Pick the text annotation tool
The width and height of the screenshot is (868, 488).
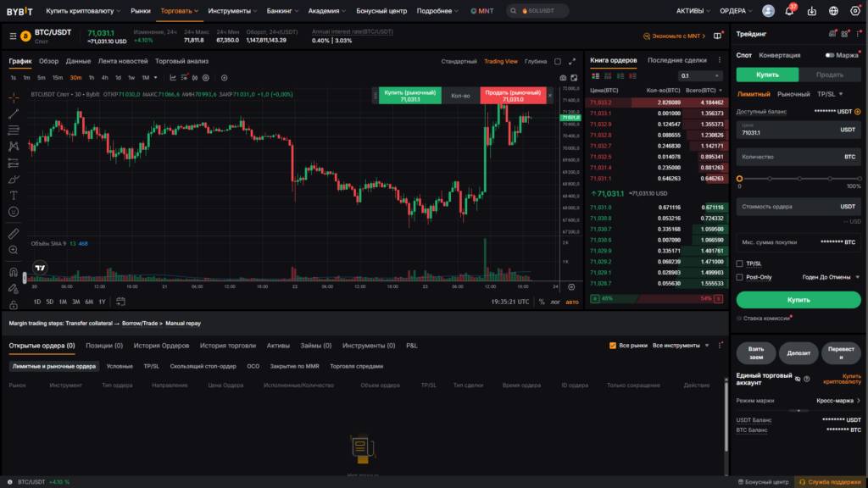pyautogui.click(x=14, y=195)
